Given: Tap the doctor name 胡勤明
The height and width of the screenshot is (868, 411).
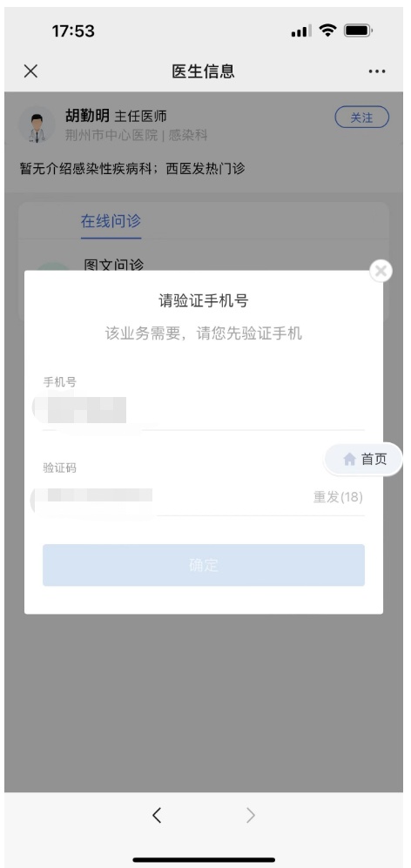Looking at the screenshot, I should coord(87,116).
